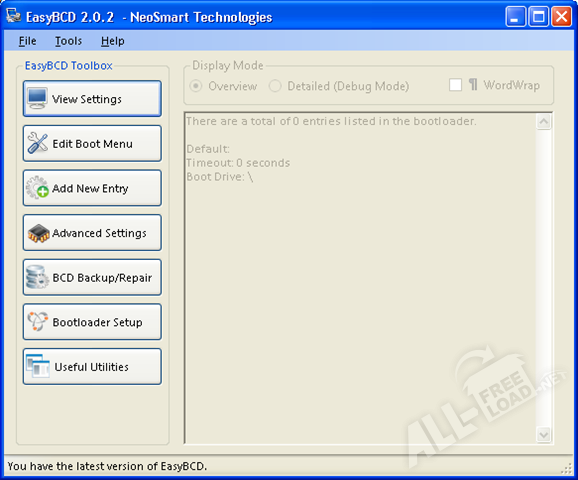Viewport: 578px width, 480px height.
Task: Enable the WordWrap checkbox
Action: coord(456,85)
